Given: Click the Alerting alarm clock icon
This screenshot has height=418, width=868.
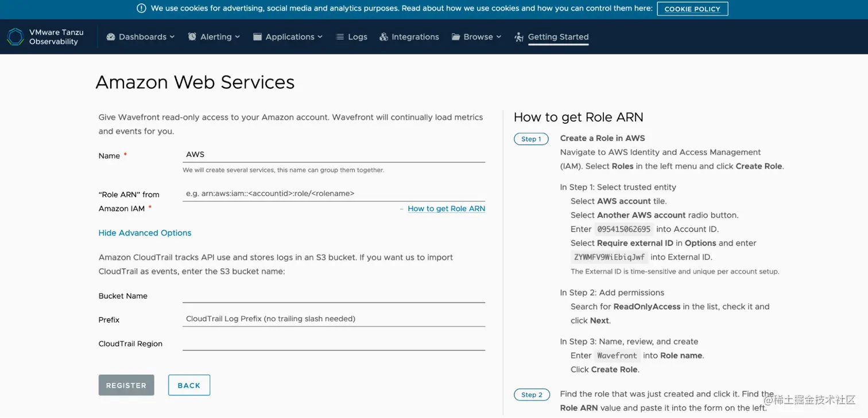Looking at the screenshot, I should [192, 37].
